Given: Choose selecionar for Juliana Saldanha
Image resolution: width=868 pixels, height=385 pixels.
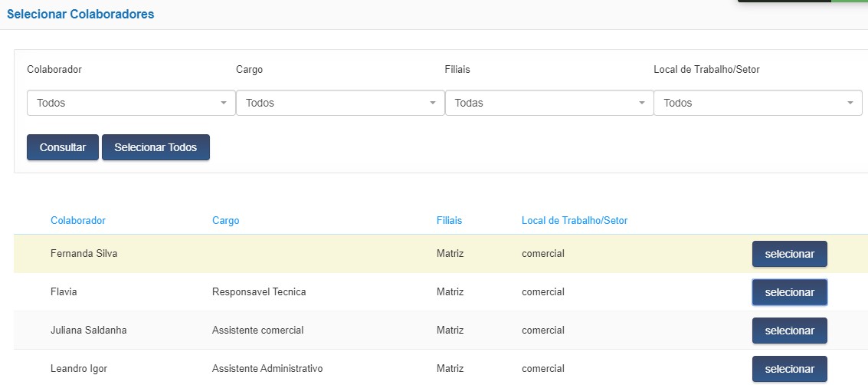Looking at the screenshot, I should click(789, 331).
